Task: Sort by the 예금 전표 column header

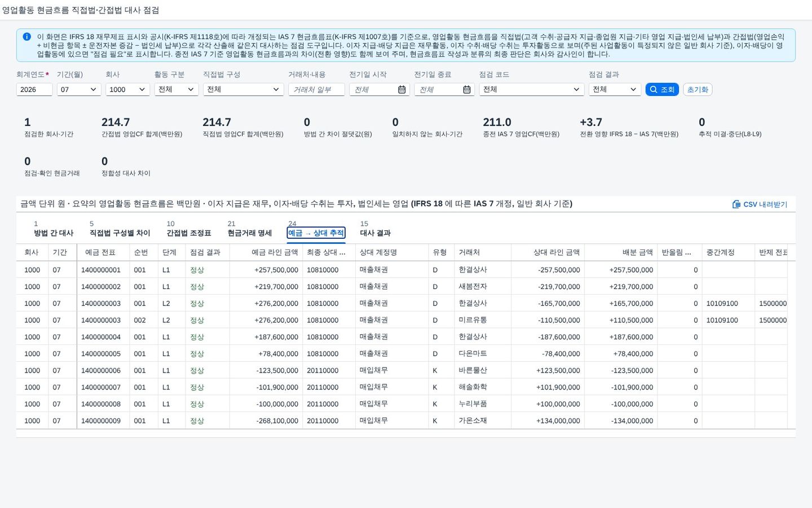Action: click(103, 252)
